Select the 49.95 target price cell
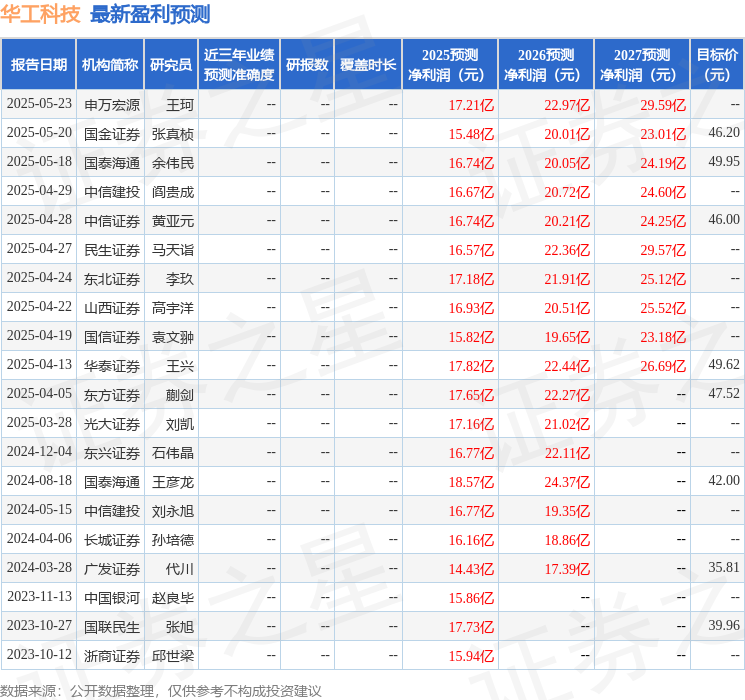 723,162
